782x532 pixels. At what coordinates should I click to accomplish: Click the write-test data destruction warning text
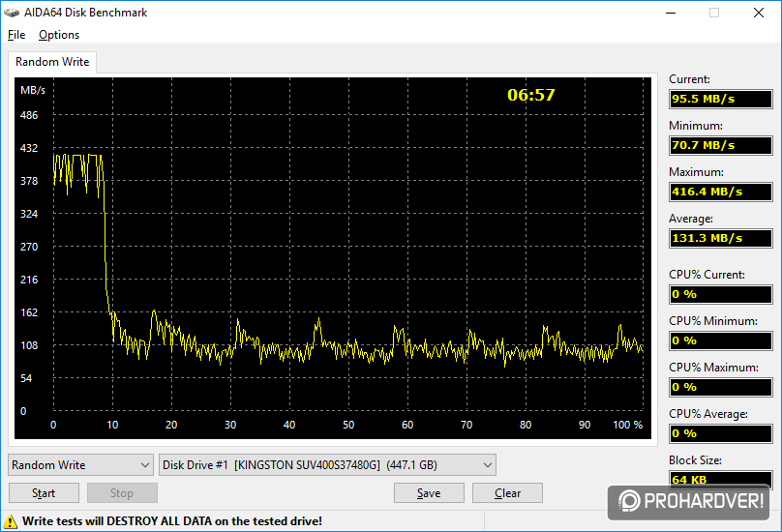click(x=172, y=521)
